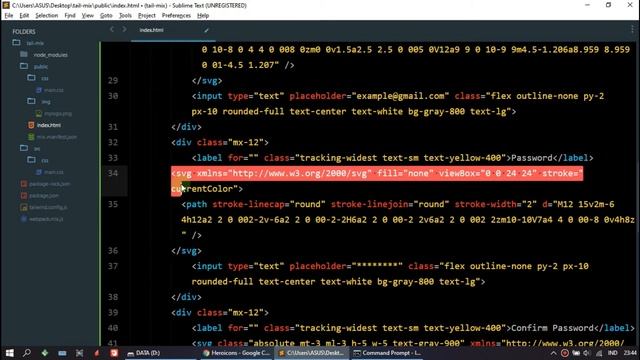Click the webpack.mix.js file icon
Screen dimensions: 640x360
point(24,219)
